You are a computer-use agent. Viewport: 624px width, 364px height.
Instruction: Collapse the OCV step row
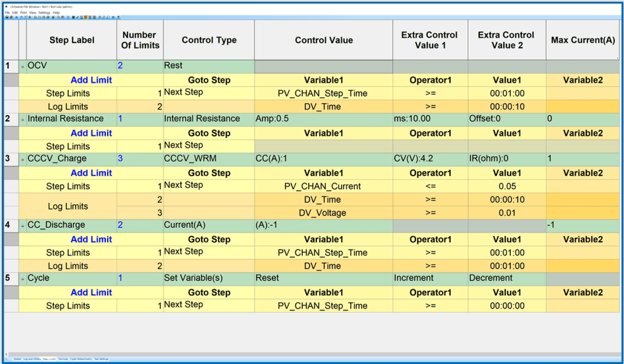(22, 67)
